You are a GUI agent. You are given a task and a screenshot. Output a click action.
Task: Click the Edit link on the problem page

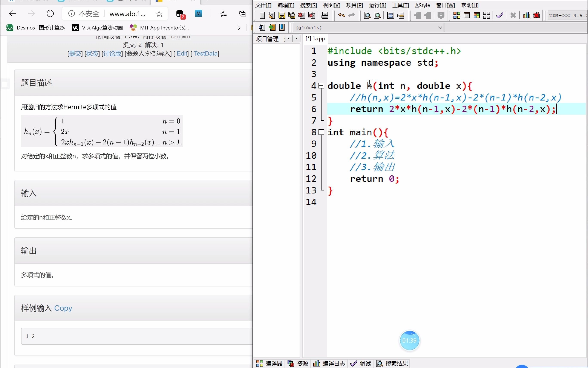coord(182,53)
